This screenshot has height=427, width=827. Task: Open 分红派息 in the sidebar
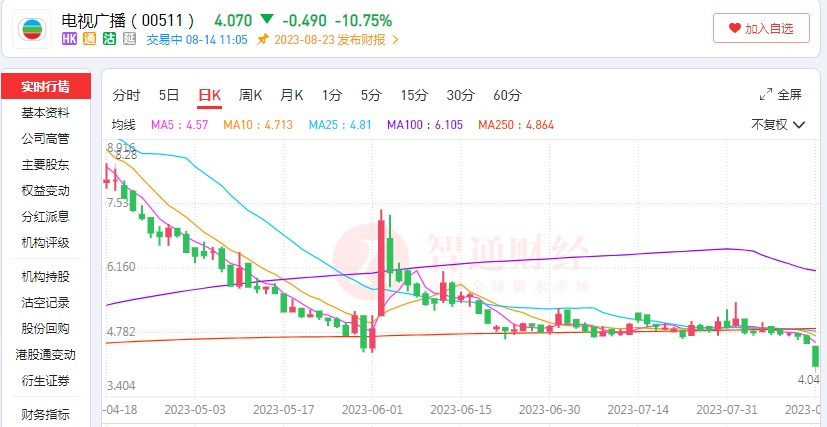(45, 217)
